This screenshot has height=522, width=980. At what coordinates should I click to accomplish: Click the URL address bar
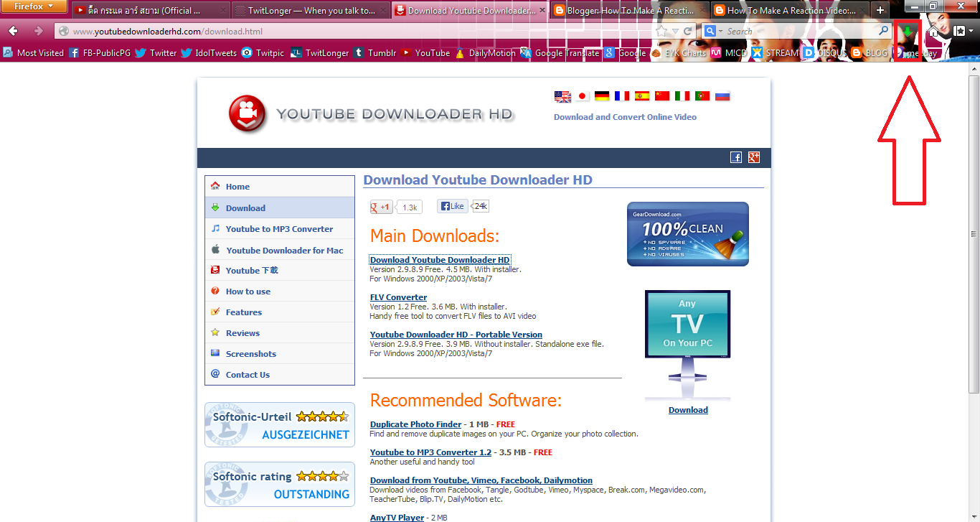pos(355,32)
